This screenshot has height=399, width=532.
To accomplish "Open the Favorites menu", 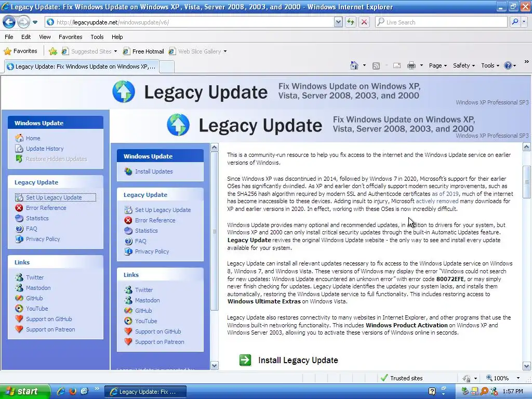I will [x=71, y=37].
